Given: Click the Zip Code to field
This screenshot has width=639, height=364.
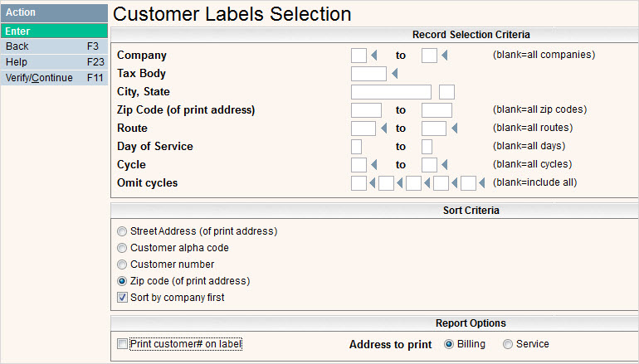Looking at the screenshot, I should click(437, 110).
